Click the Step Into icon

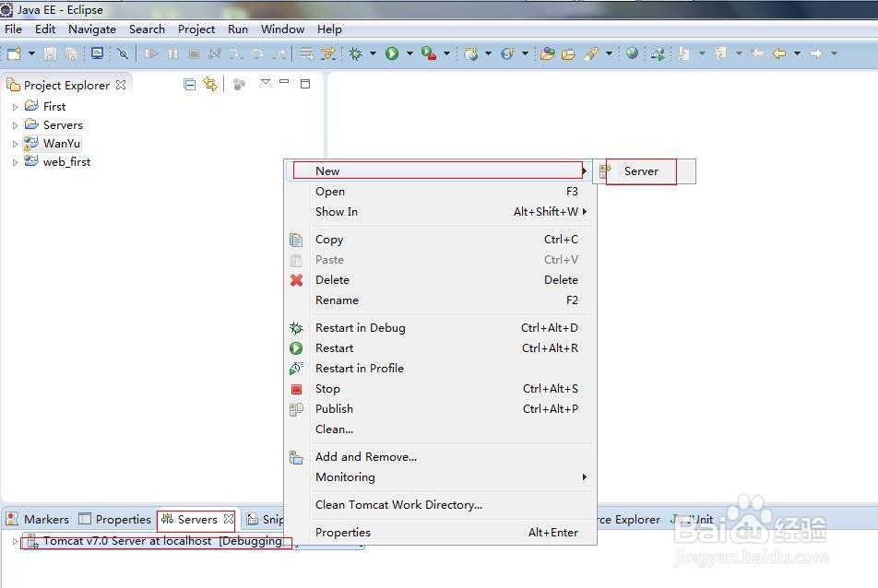pos(236,53)
